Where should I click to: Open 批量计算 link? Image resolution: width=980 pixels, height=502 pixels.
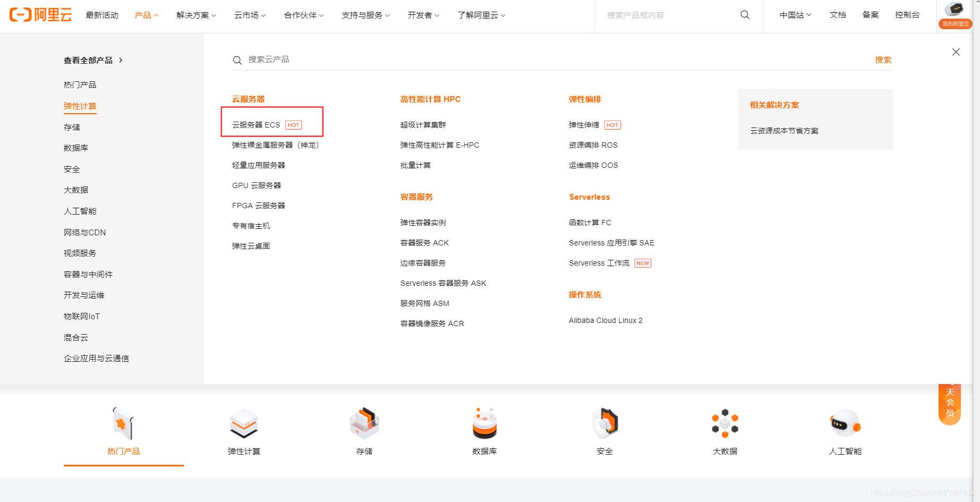tap(416, 165)
